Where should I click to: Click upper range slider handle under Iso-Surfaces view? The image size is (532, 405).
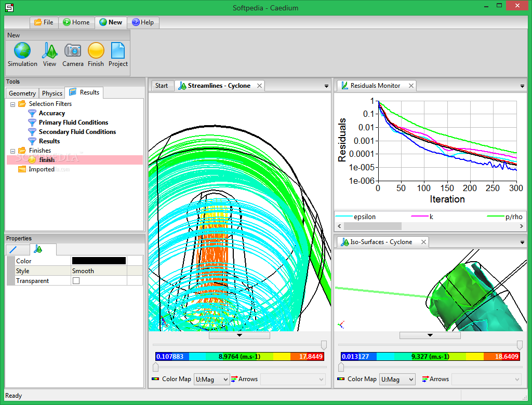[x=520, y=345]
